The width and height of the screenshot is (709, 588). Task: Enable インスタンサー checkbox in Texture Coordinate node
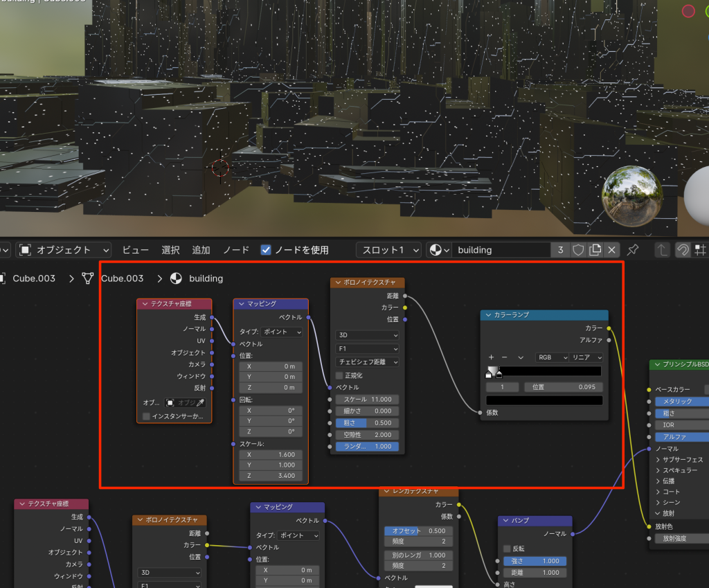coord(146,416)
